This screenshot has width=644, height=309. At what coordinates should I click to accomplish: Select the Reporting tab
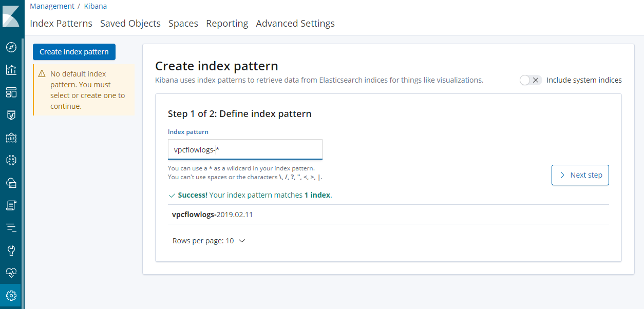[227, 24]
